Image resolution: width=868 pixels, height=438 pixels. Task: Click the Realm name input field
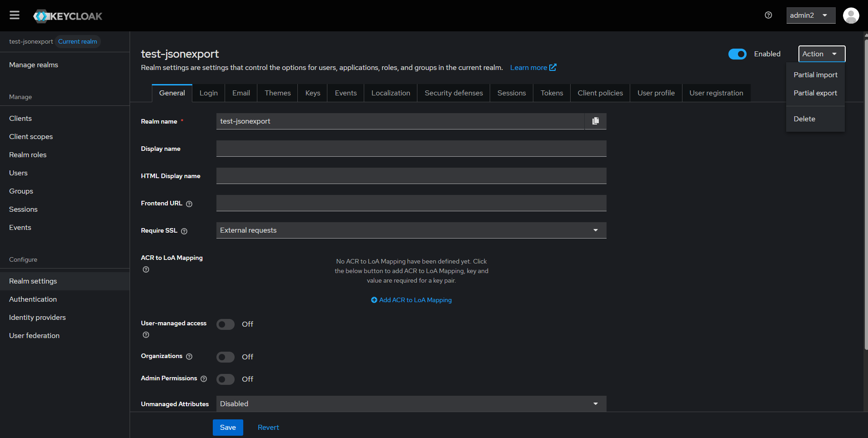click(x=400, y=121)
